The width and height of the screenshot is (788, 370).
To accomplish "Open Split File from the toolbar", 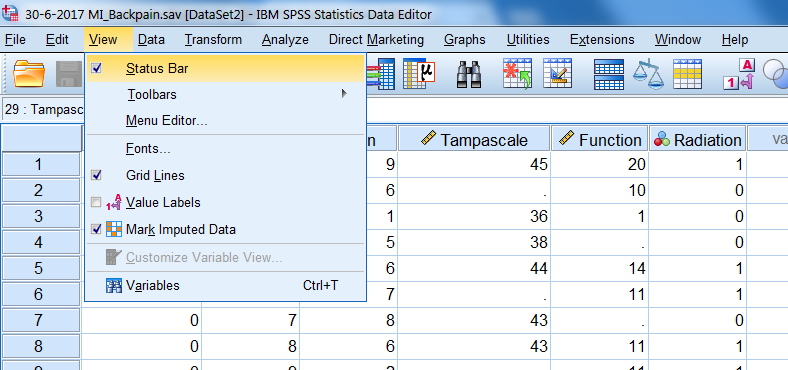I will click(x=609, y=74).
